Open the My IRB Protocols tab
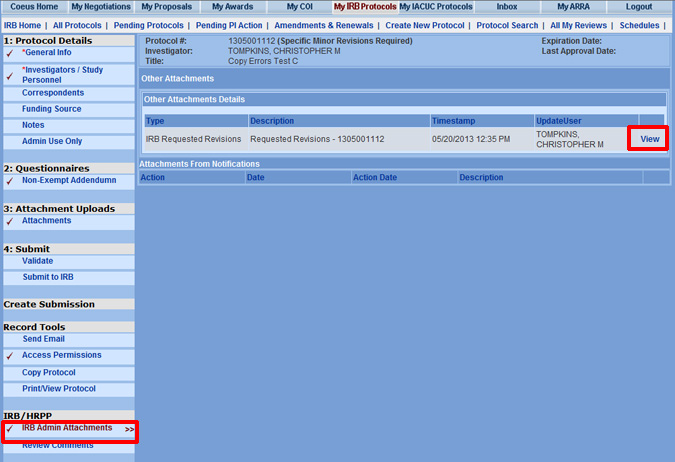The width and height of the screenshot is (675, 462). pos(365,7)
